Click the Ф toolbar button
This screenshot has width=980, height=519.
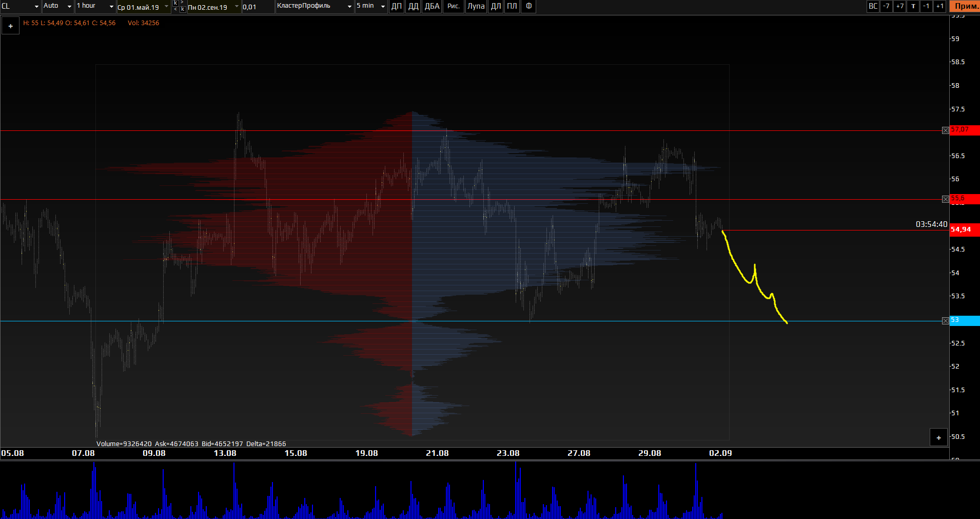[x=528, y=6]
